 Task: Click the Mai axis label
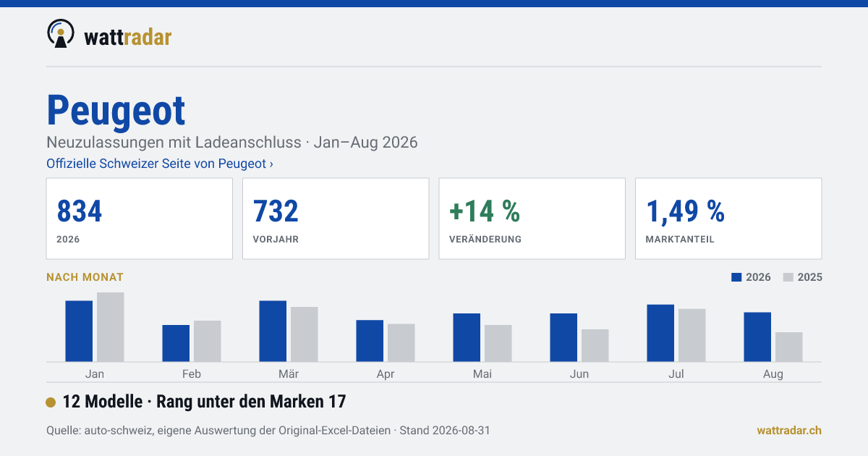coord(482,373)
